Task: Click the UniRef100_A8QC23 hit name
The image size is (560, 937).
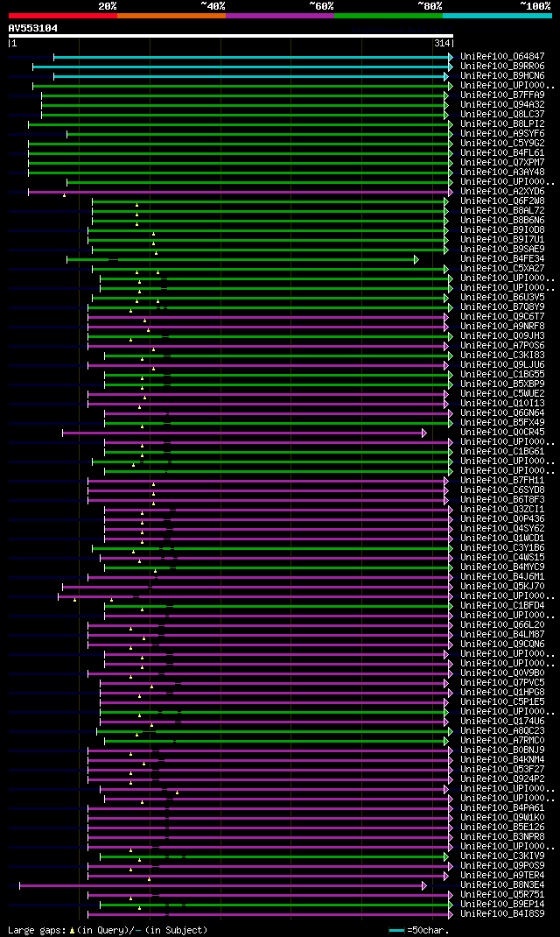Action: 502,731
